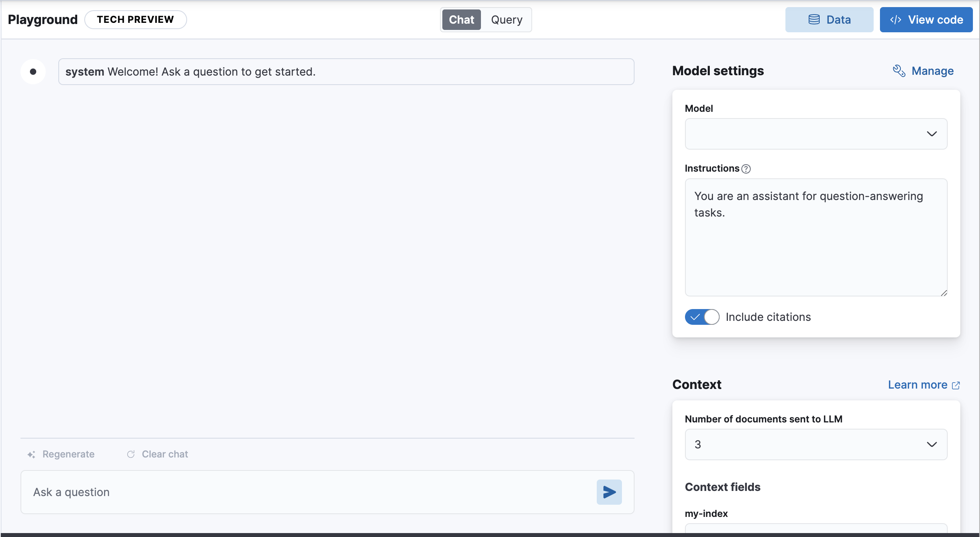Click the system message avatar dot
This screenshot has height=537, width=980.
pyautogui.click(x=33, y=71)
